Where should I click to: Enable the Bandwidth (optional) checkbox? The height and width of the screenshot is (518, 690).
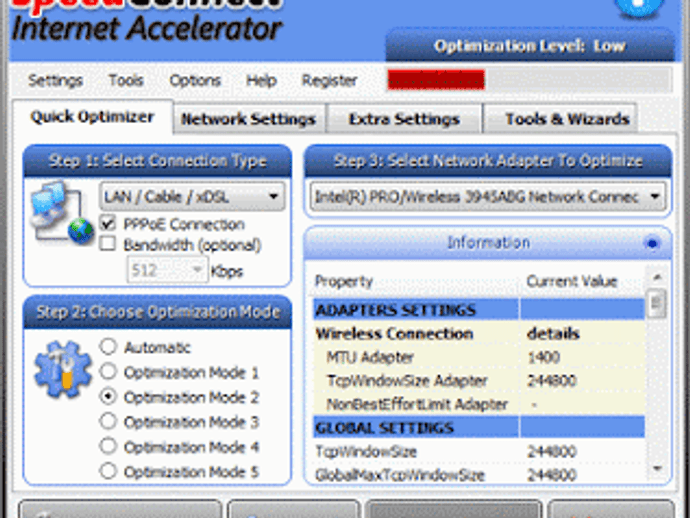108,243
